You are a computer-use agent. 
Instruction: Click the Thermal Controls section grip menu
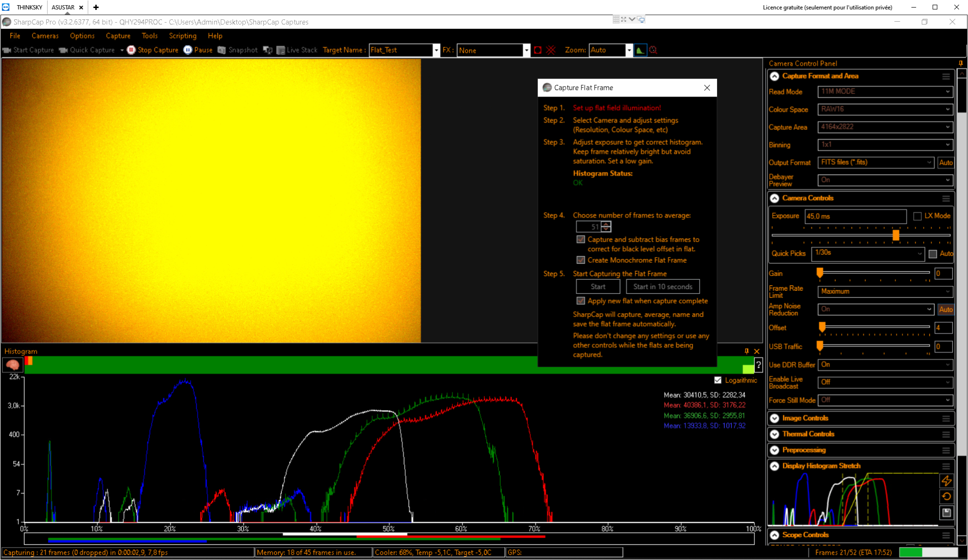946,435
